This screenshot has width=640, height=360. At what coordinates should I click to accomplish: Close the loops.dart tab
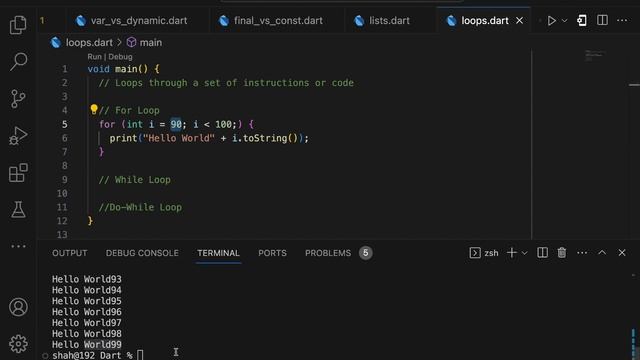pyautogui.click(x=519, y=20)
